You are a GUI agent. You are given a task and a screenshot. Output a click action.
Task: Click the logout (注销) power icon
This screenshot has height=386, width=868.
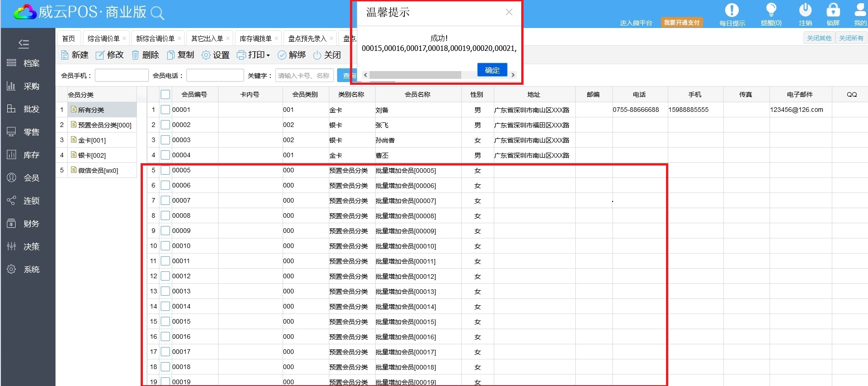coord(805,10)
